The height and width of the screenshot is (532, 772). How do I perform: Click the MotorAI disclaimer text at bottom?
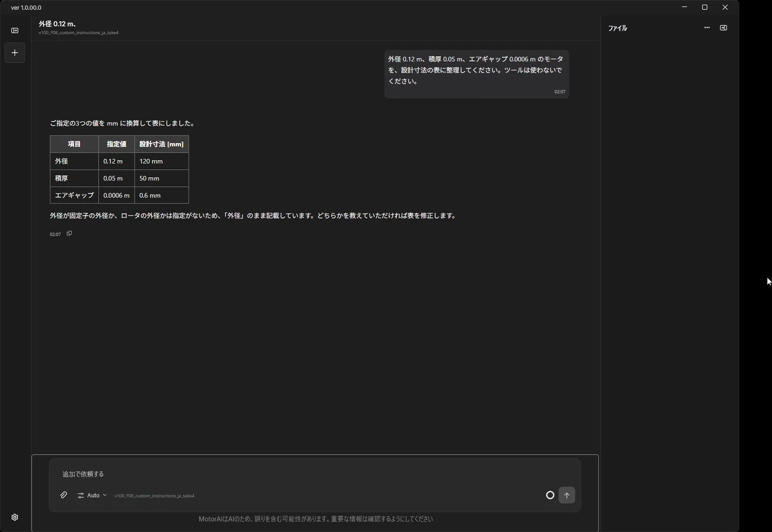point(316,519)
